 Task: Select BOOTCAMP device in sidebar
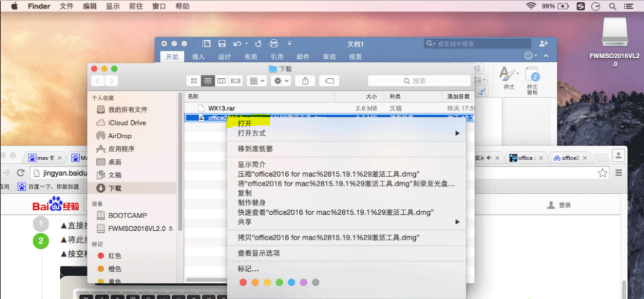coord(127,215)
